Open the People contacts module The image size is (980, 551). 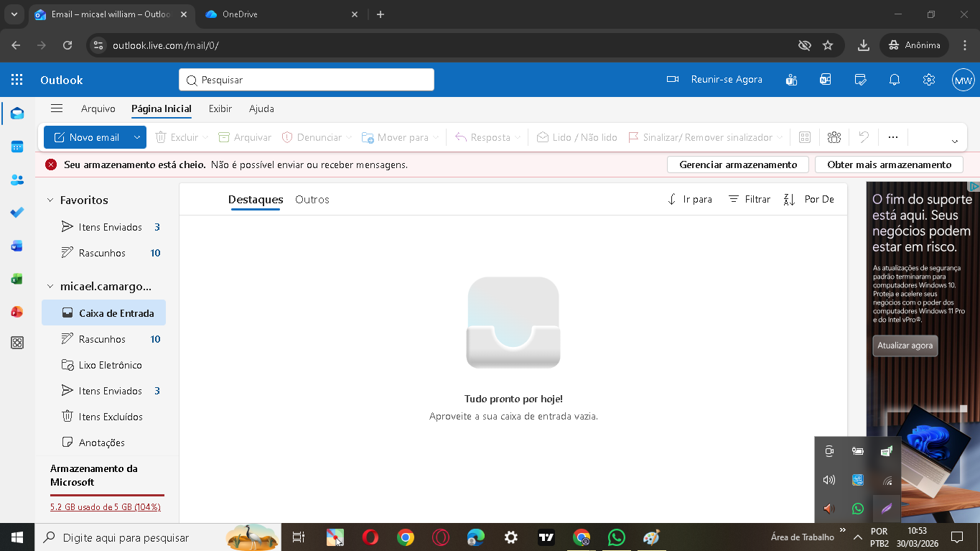coord(17,180)
